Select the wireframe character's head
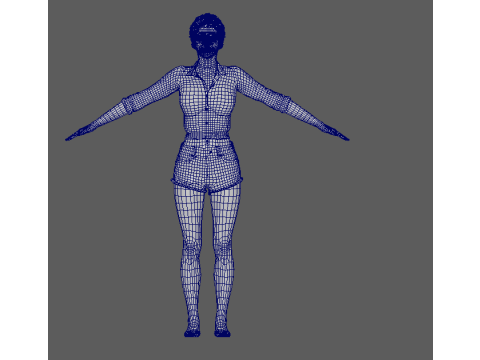The image size is (480, 360). click(x=207, y=36)
